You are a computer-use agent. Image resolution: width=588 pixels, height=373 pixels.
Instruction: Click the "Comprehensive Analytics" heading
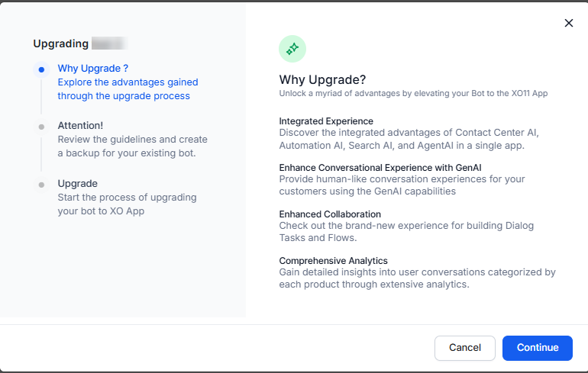click(x=333, y=261)
